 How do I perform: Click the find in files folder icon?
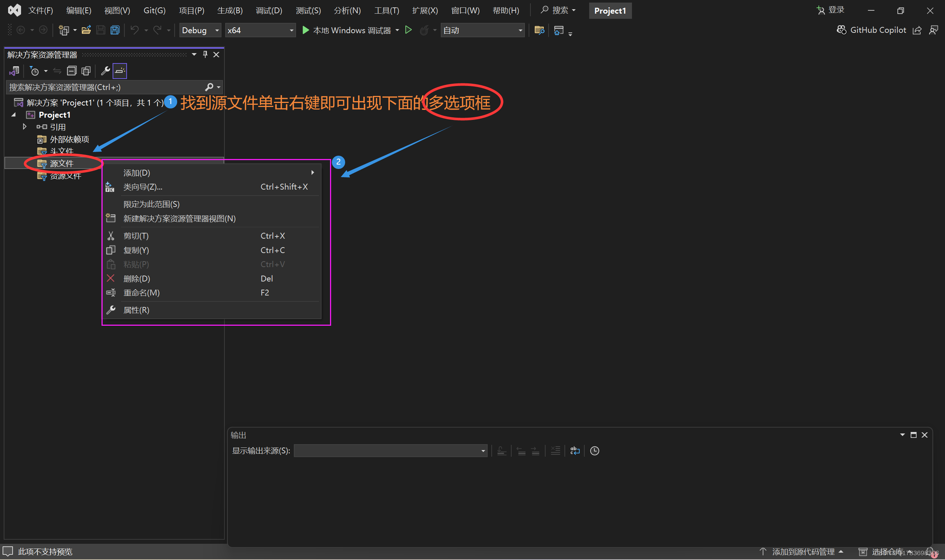[539, 30]
